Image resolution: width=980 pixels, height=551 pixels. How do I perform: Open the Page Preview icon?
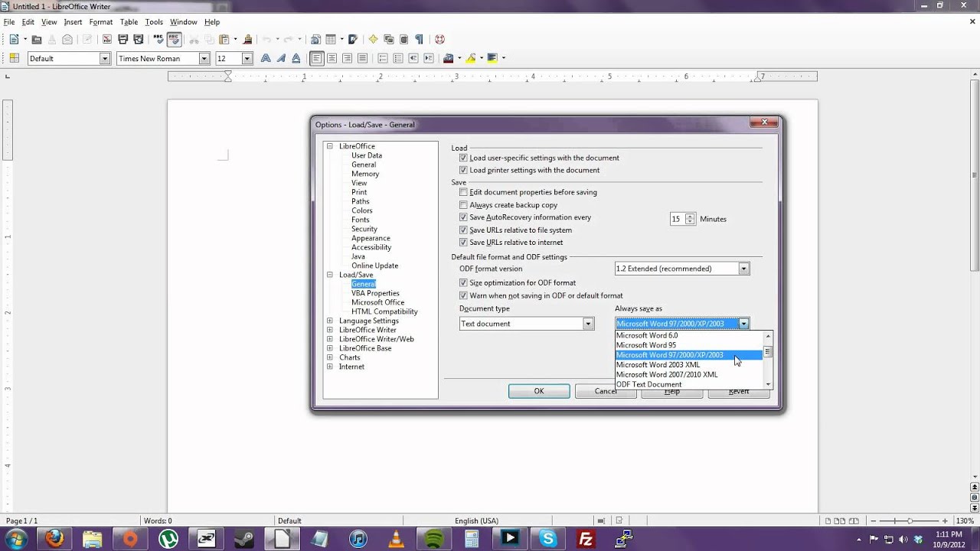click(139, 39)
